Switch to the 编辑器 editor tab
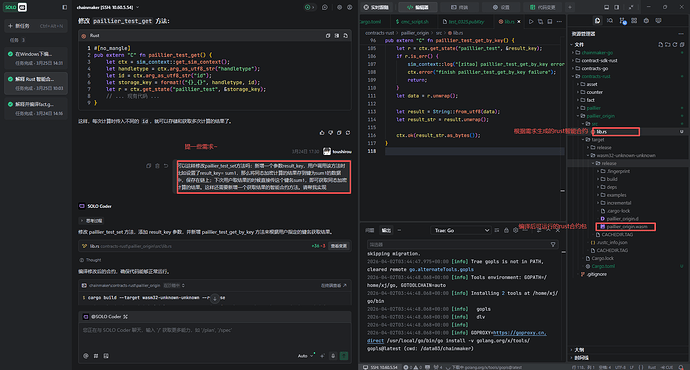This screenshot has height=370, width=690. (418, 7)
